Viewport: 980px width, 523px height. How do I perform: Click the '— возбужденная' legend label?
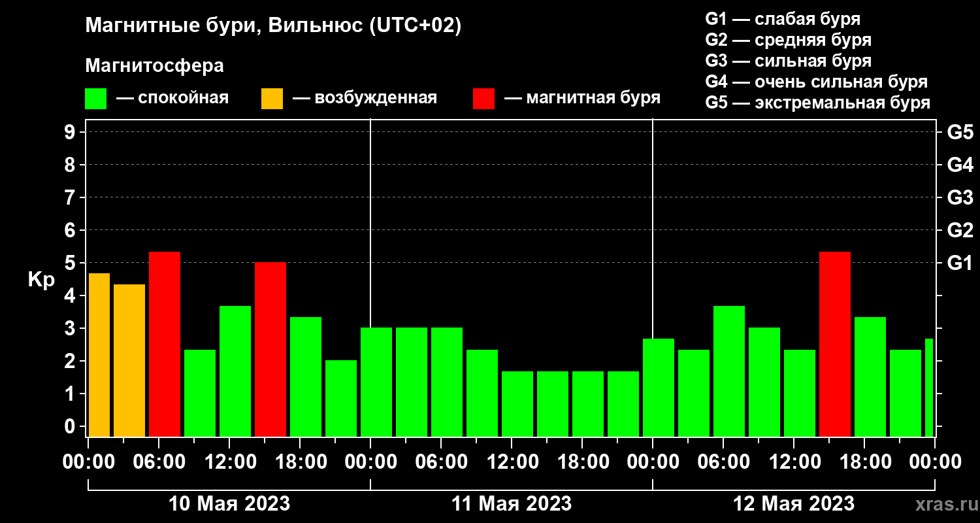coord(365,98)
